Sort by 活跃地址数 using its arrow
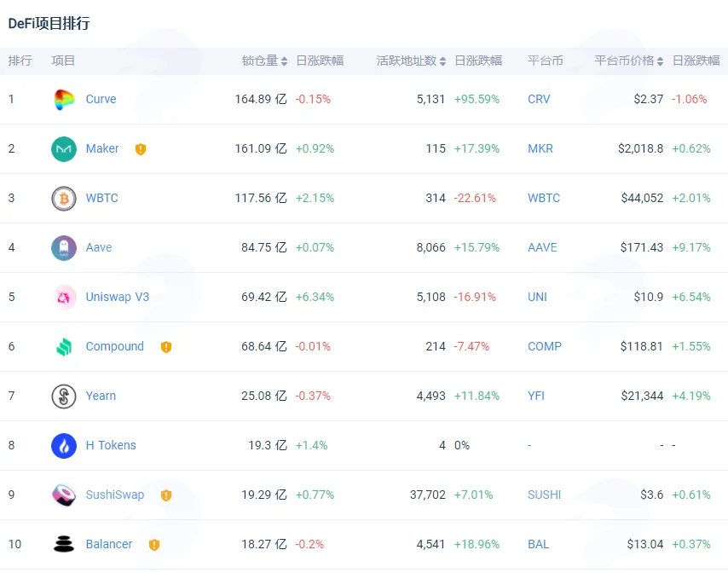The height and width of the screenshot is (573, 728). (x=442, y=61)
